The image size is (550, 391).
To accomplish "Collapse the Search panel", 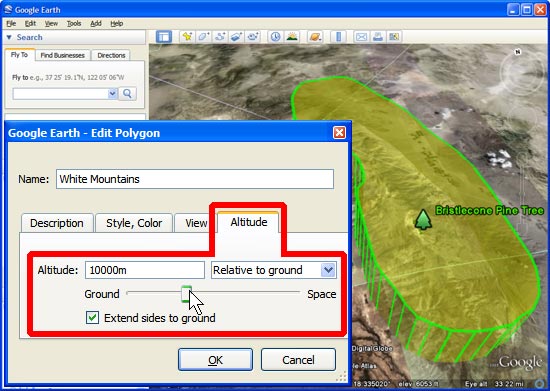I will click(x=9, y=37).
